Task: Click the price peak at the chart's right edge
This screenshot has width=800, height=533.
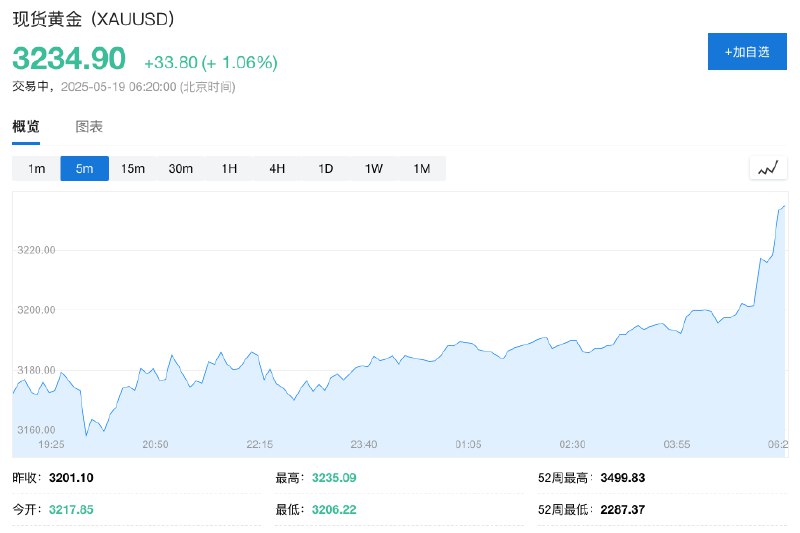Action: tap(784, 206)
